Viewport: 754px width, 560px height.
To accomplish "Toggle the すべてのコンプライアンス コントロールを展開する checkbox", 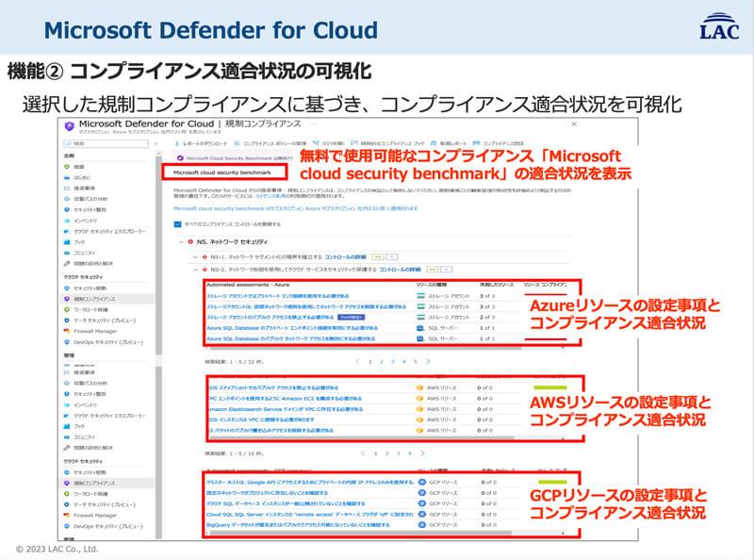I will [x=177, y=224].
